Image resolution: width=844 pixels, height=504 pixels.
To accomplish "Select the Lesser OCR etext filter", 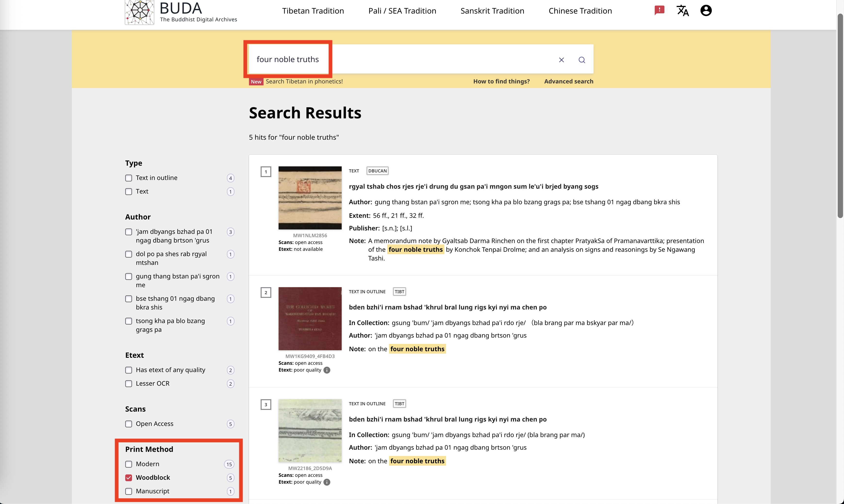I will (128, 383).
